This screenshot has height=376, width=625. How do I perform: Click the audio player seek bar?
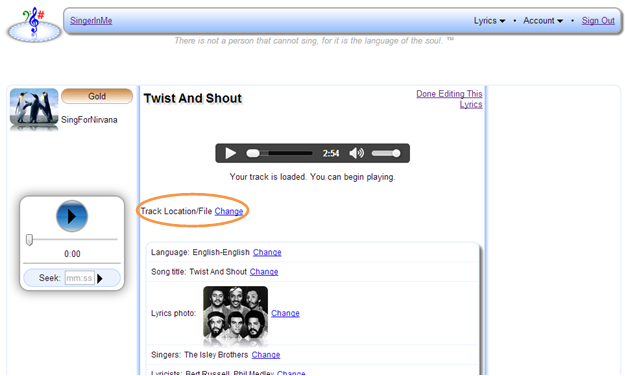click(279, 153)
